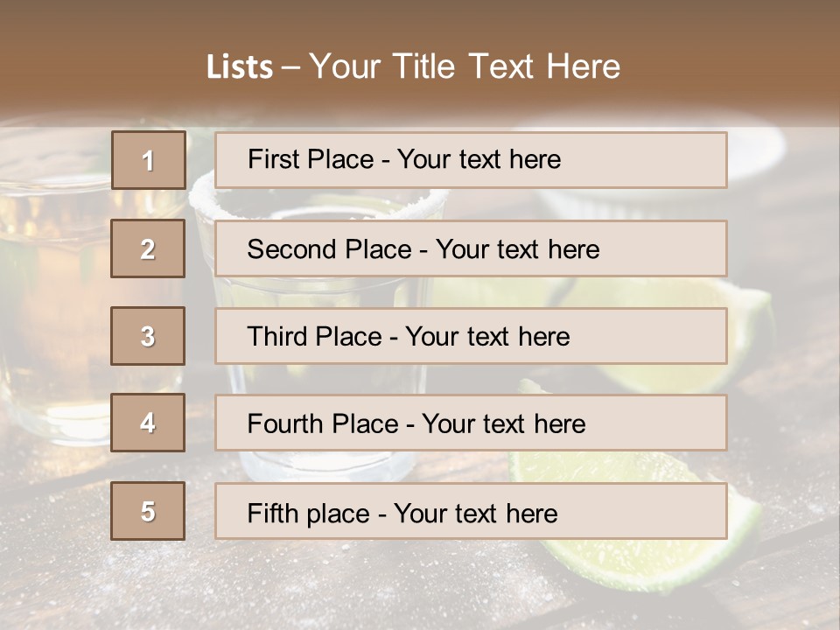Viewport: 840px width, 630px height.
Task: Click the number 5 box
Action: (x=148, y=511)
